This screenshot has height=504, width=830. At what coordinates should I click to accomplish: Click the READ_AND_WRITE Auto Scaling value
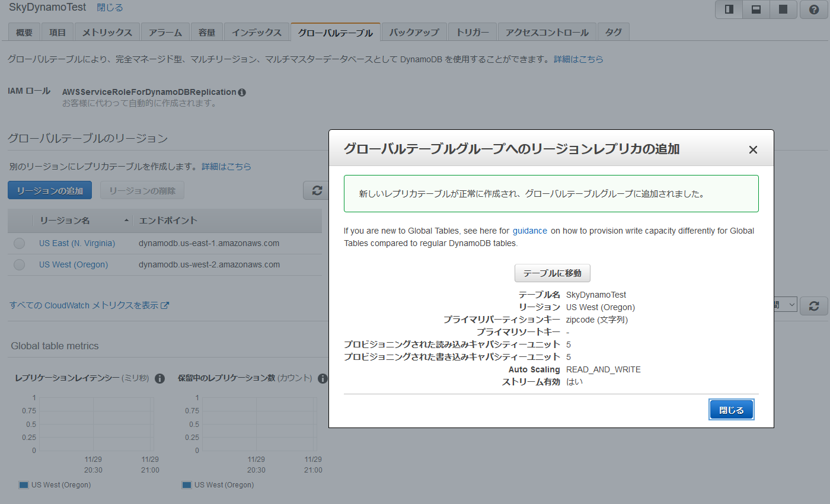(604, 369)
